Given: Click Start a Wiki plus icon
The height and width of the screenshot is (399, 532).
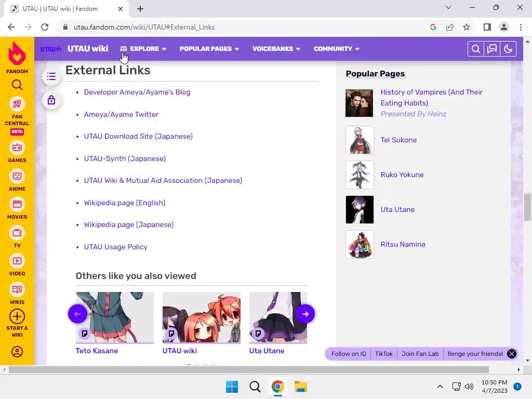Looking at the screenshot, I should 17,316.
